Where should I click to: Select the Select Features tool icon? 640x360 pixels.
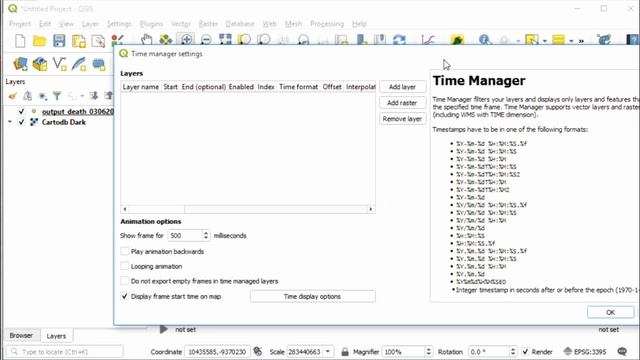click(x=531, y=40)
